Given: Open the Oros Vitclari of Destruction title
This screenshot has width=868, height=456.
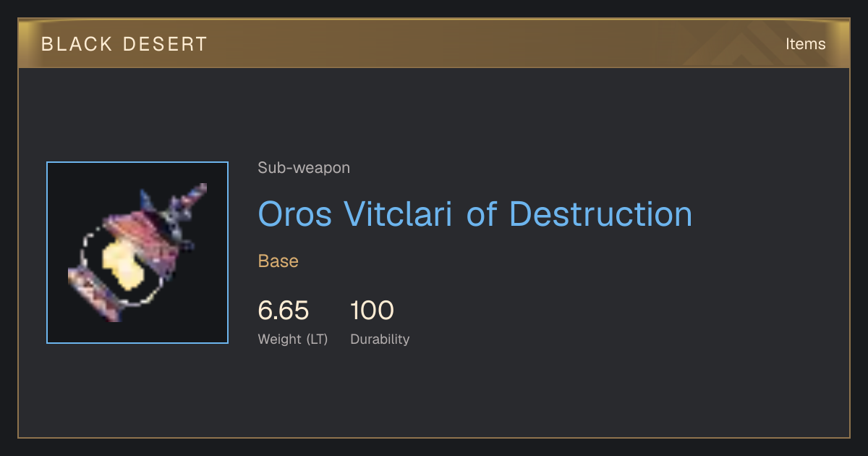Looking at the screenshot, I should (x=475, y=214).
